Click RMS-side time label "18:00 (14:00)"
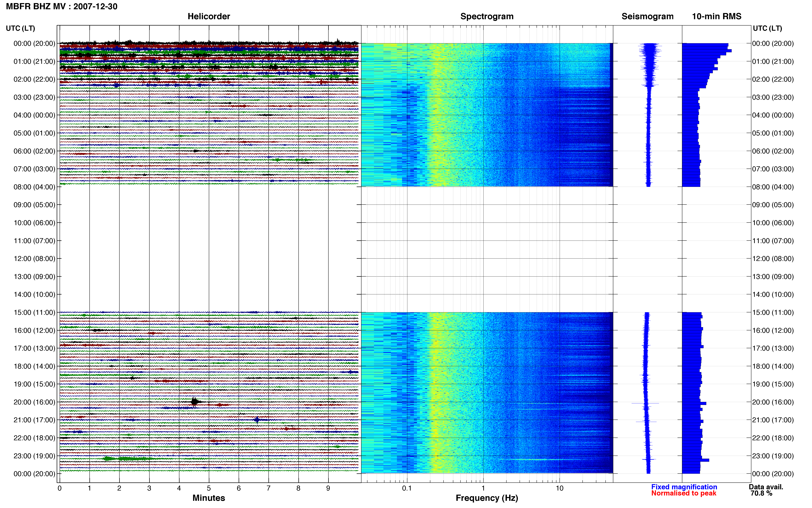Screen dimensions: 812x508 pyautogui.click(x=773, y=366)
